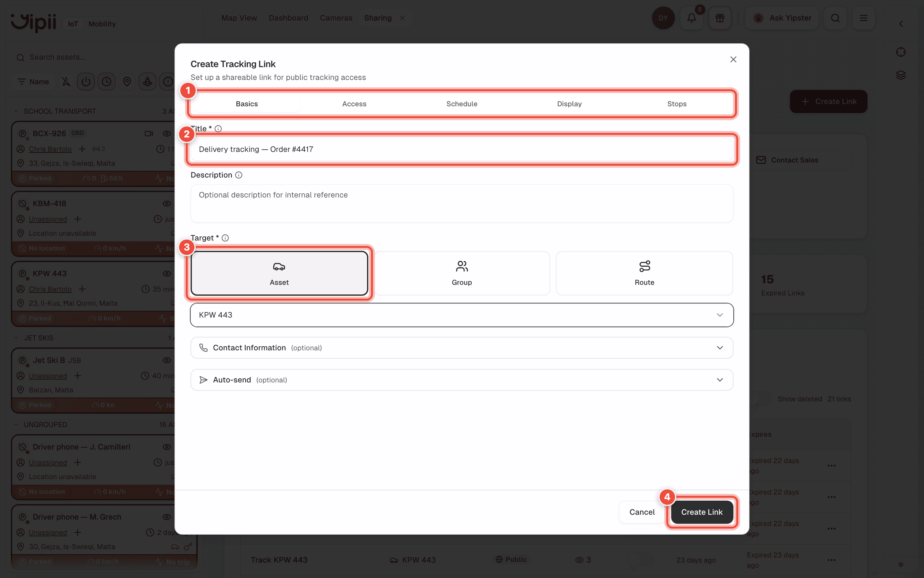This screenshot has width=924, height=578.
Task: Select Route as target type
Action: (x=644, y=273)
